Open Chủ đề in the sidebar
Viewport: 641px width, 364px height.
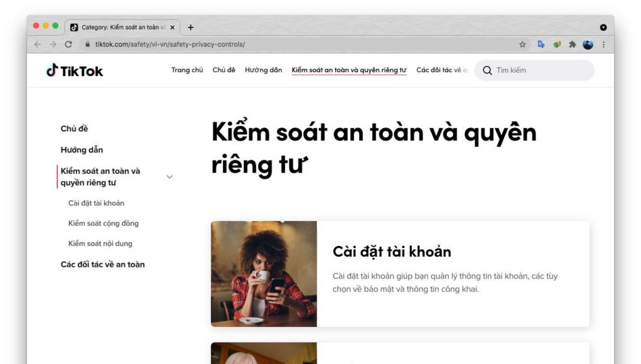75,129
